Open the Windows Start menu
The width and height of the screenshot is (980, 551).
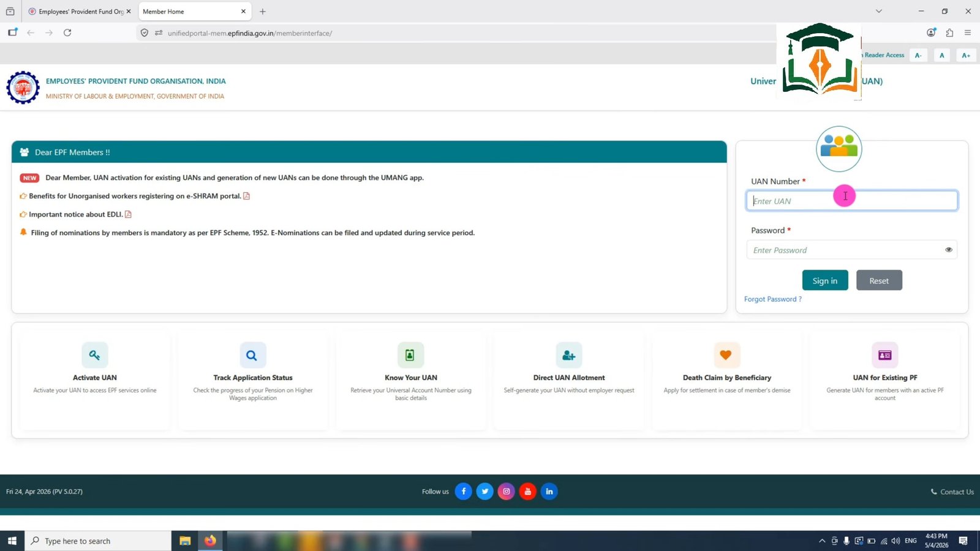(12, 541)
